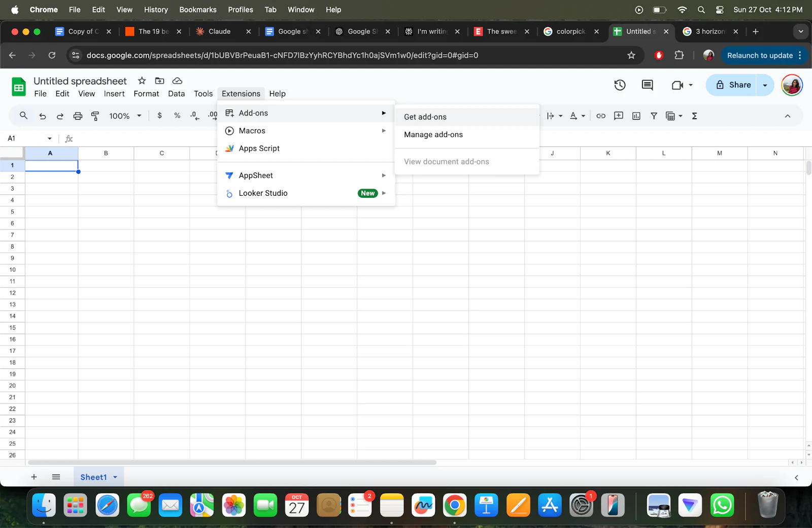This screenshot has width=812, height=528.
Task: Open Safari in the Dock
Action: coord(107,506)
